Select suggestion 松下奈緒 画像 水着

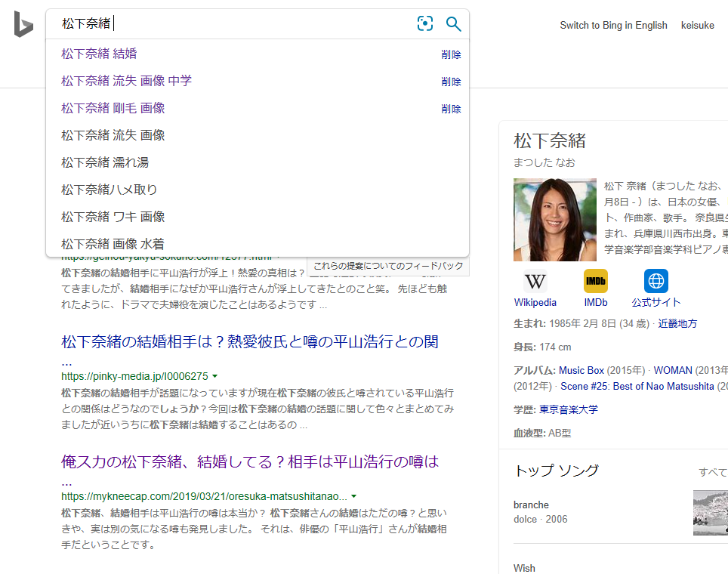point(258,244)
